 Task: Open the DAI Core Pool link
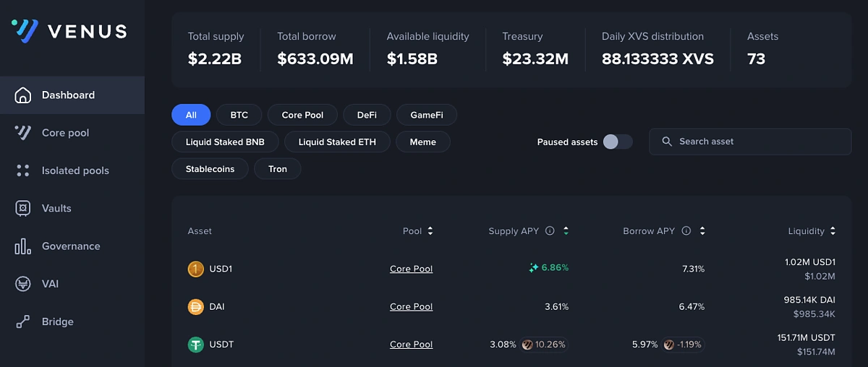click(x=411, y=306)
